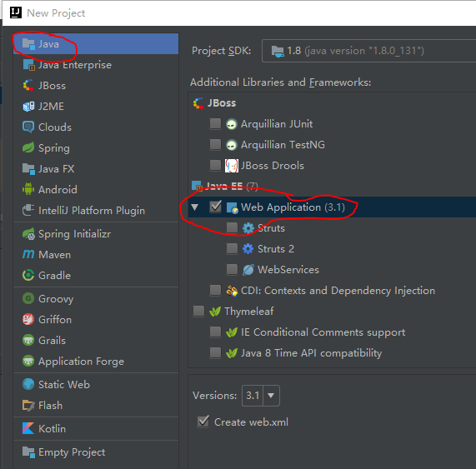Enable the Struts 2 checkbox
This screenshot has height=469, width=476.
point(233,248)
